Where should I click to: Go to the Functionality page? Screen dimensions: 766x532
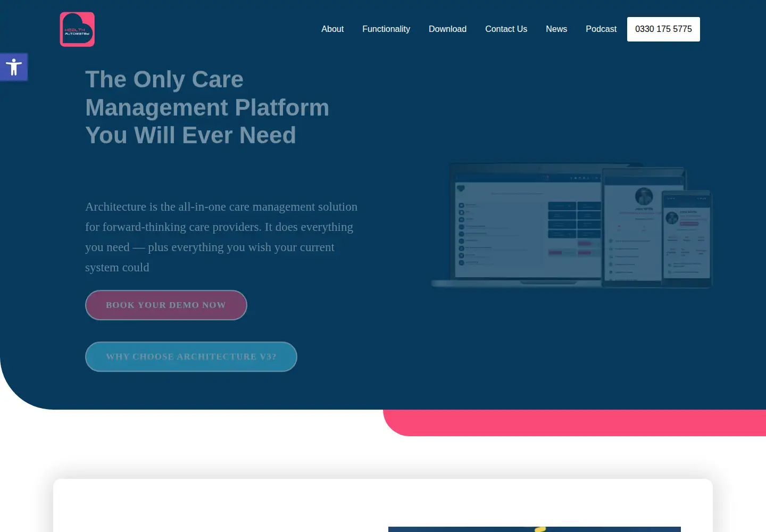[386, 29]
